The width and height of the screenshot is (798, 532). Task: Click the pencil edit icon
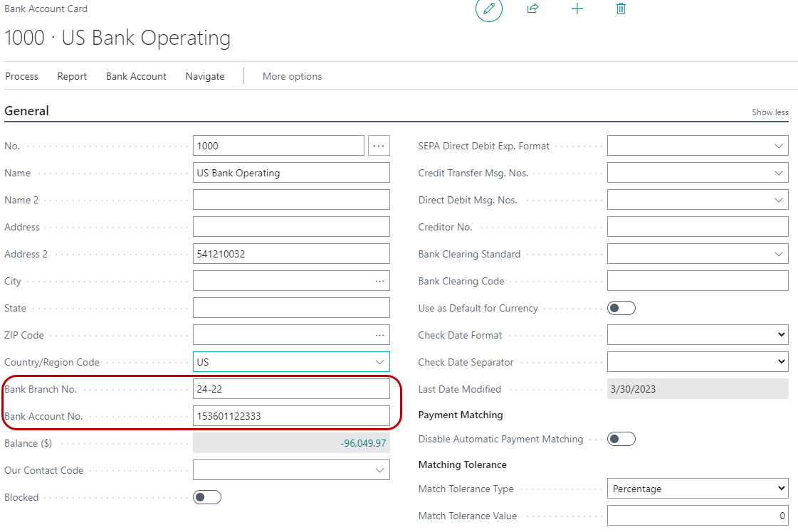pos(488,9)
